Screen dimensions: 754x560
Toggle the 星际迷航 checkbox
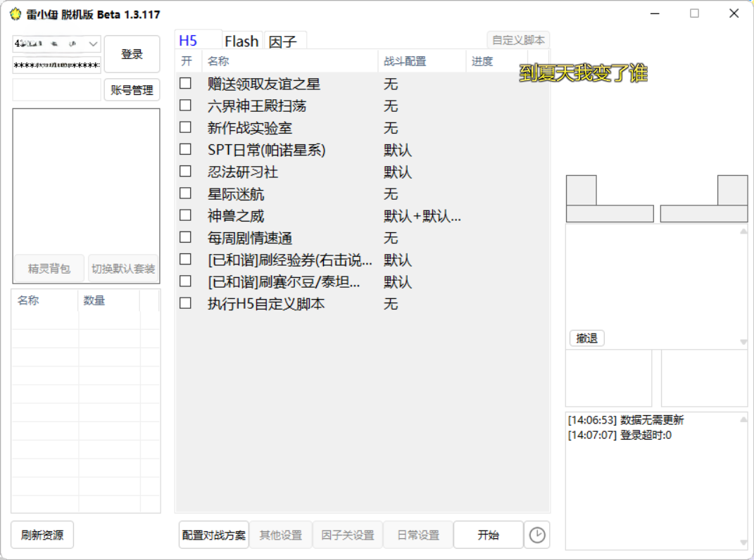185,193
